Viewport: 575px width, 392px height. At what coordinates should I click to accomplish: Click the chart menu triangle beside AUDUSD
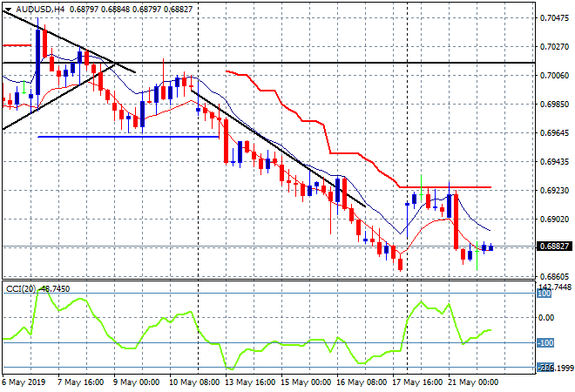[8, 10]
